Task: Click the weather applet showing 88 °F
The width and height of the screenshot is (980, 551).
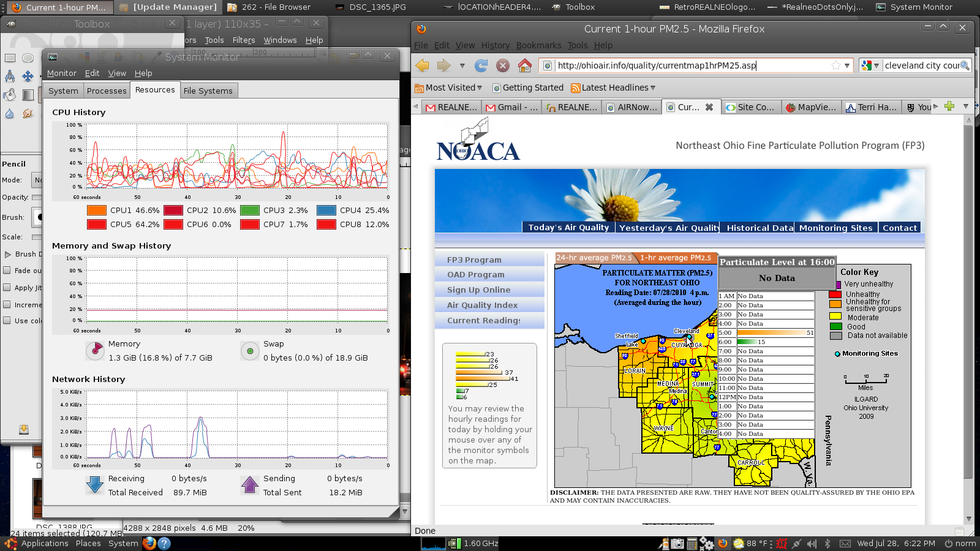Action: (750, 544)
